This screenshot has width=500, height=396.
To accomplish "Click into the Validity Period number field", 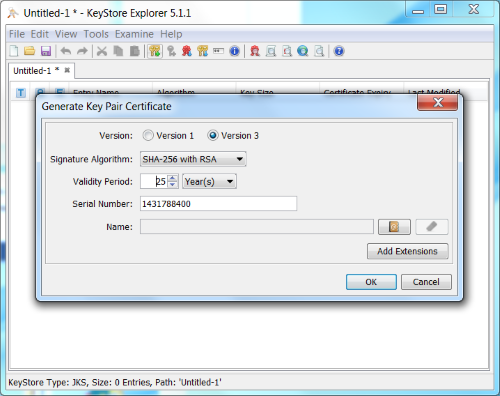I will click(154, 181).
